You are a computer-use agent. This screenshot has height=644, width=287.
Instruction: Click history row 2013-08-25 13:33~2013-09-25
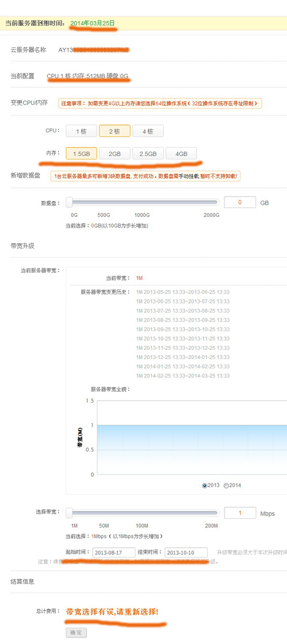[x=183, y=320]
